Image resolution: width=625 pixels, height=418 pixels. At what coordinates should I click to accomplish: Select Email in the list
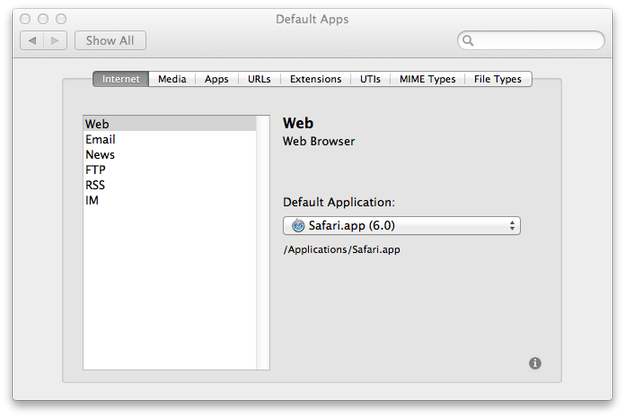[170, 139]
